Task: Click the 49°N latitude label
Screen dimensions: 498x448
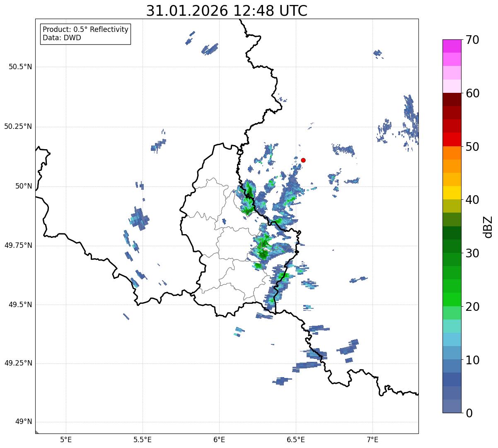Action: [x=24, y=422]
